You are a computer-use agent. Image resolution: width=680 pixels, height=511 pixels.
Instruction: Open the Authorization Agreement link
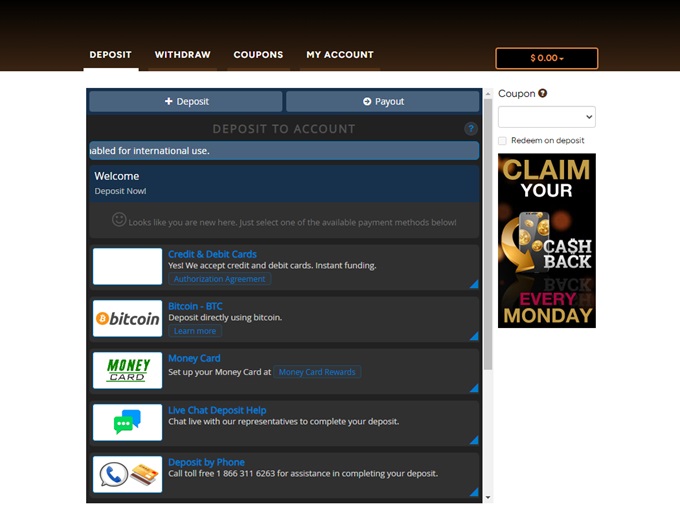219,279
